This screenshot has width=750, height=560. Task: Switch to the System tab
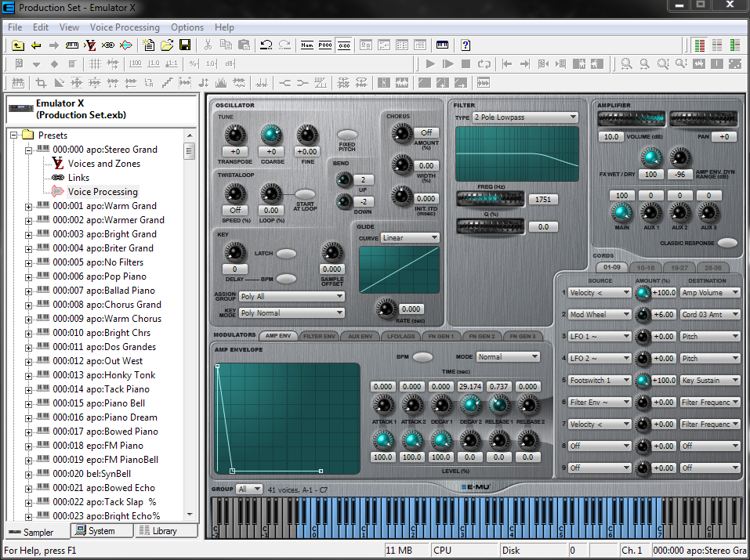tap(101, 531)
